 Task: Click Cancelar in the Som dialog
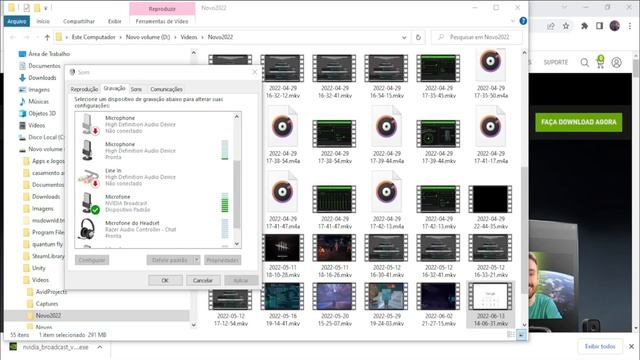tap(203, 280)
